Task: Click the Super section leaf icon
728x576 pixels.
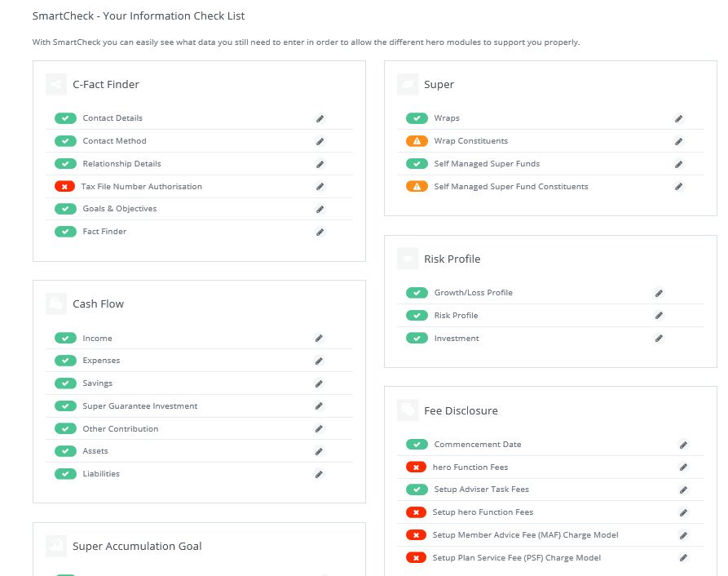Action: coord(408,84)
